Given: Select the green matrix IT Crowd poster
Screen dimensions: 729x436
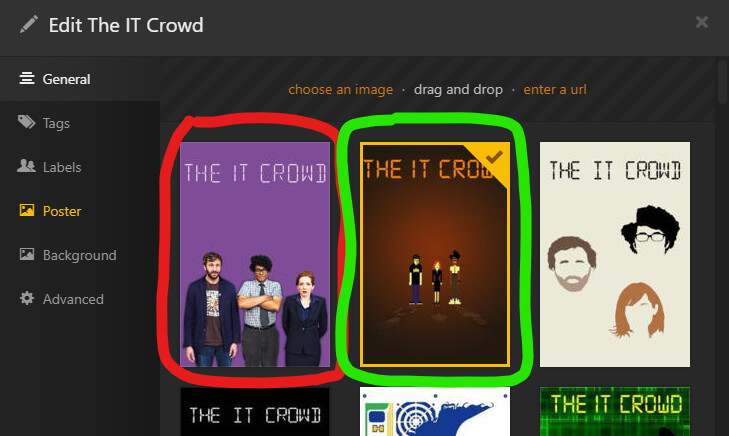Looking at the screenshot, I should coord(615,412).
